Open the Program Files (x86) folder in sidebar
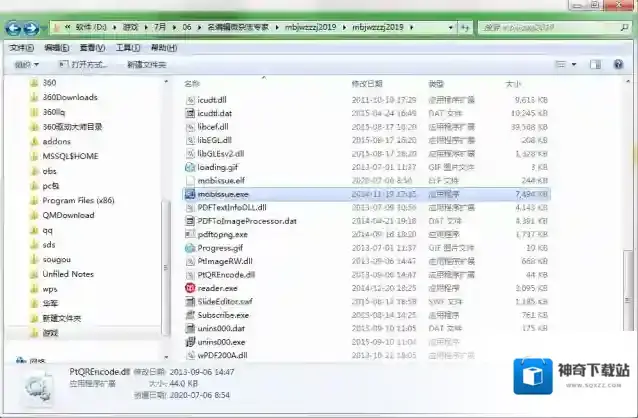Image resolution: width=638 pixels, height=418 pixels. (78, 200)
